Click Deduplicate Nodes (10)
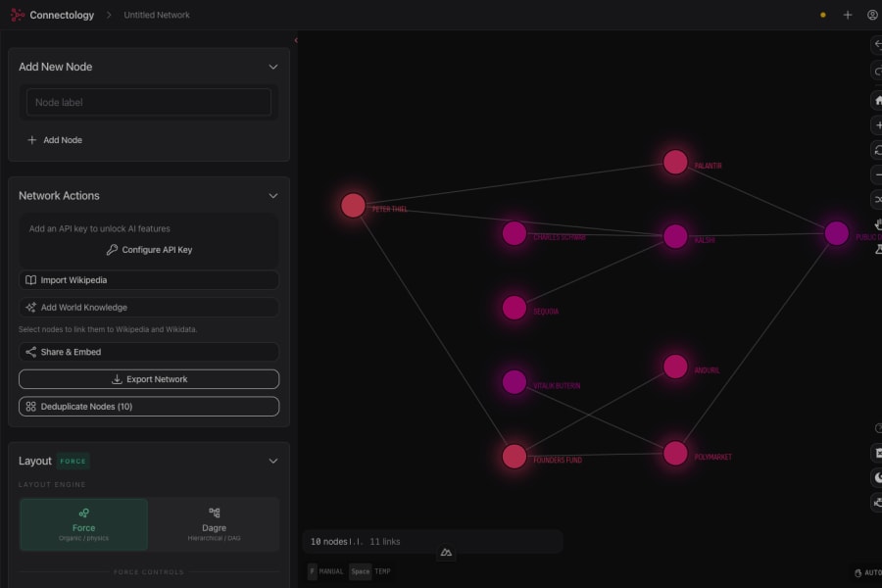Viewport: 882px width, 588px height. [149, 407]
